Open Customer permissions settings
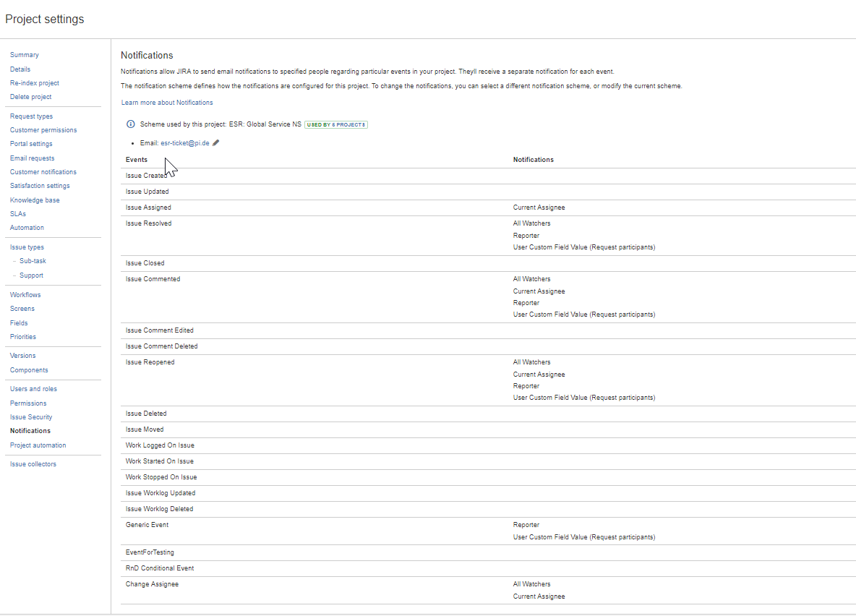 43,130
